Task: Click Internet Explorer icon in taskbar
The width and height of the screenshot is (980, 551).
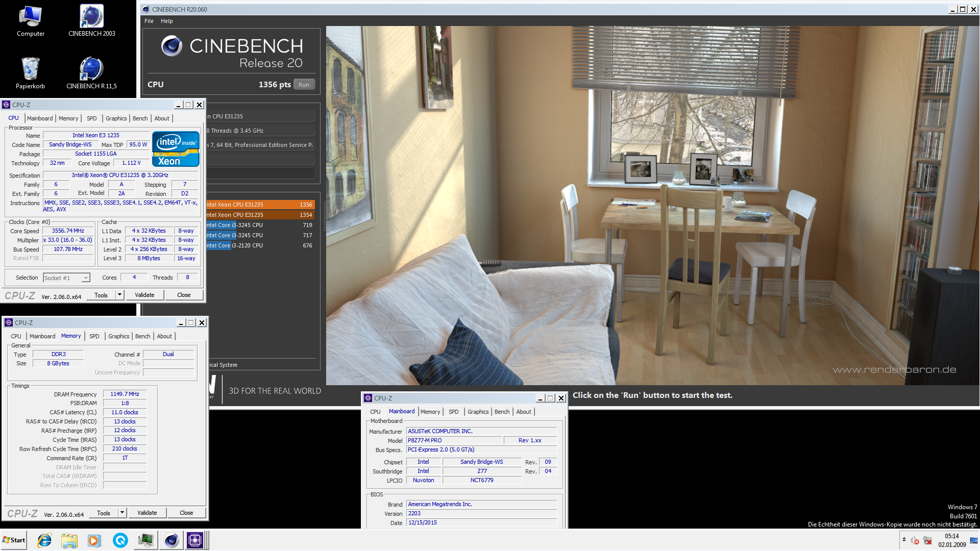Action: [45, 540]
